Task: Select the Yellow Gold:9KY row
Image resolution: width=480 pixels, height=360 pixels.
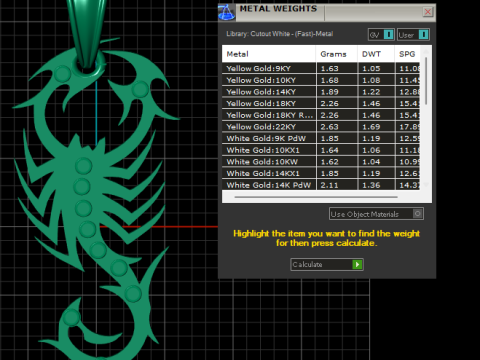Action: point(321,68)
